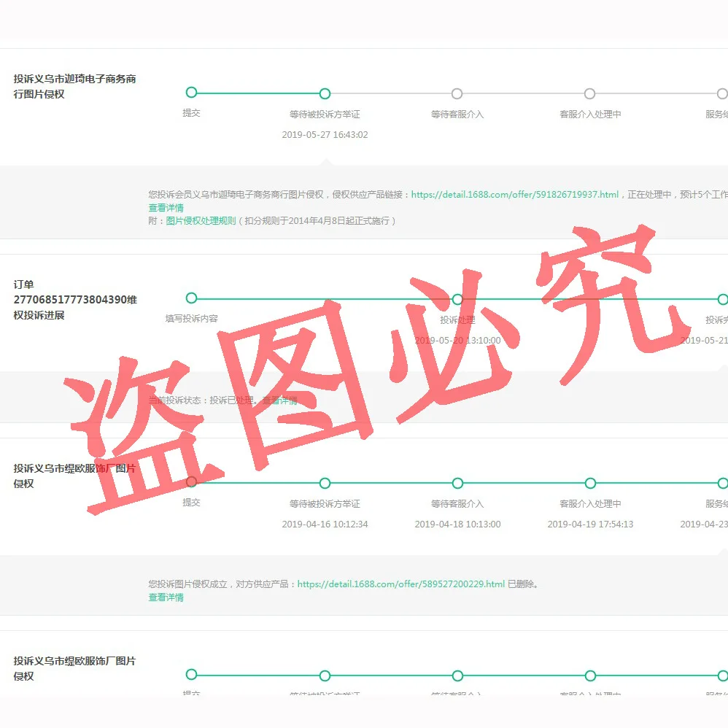
Task: Select the step circle above 2019-04-18 10:13:00
Action: [x=457, y=484]
